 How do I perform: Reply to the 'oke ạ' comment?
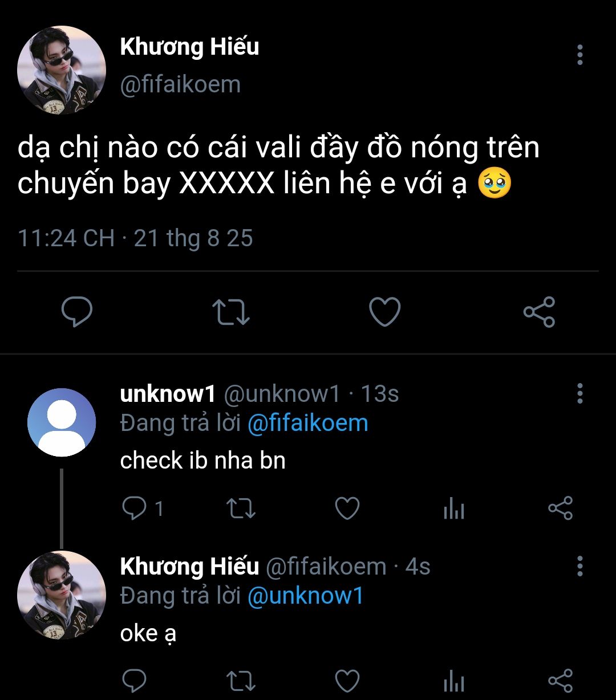[x=135, y=681]
